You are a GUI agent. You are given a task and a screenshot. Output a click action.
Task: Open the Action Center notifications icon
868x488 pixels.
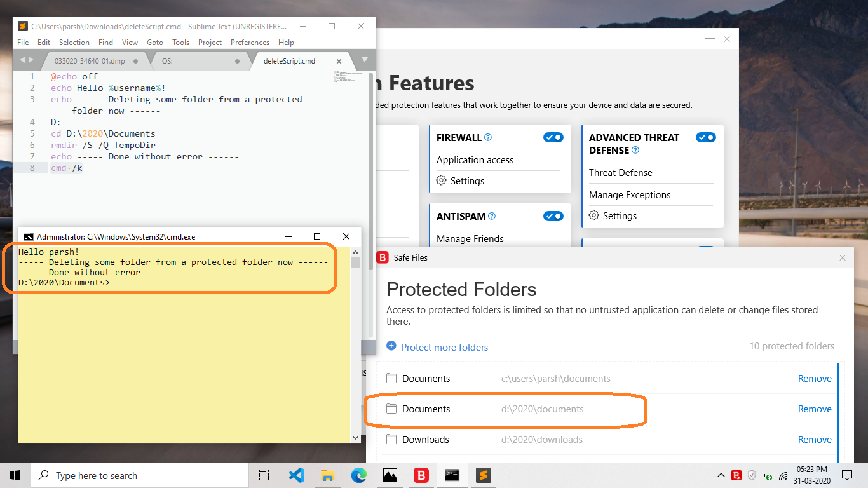[x=847, y=475]
